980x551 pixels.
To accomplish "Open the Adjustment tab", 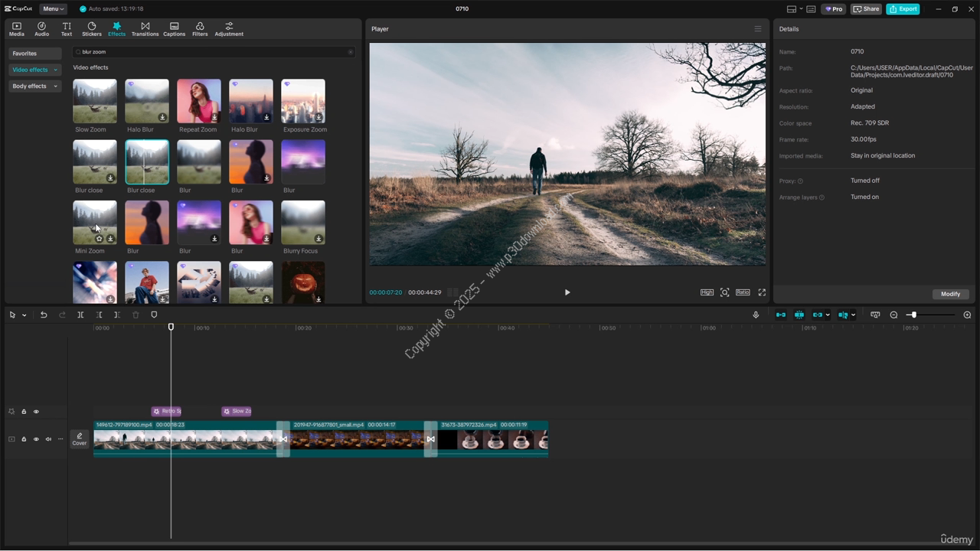I will coord(229,29).
